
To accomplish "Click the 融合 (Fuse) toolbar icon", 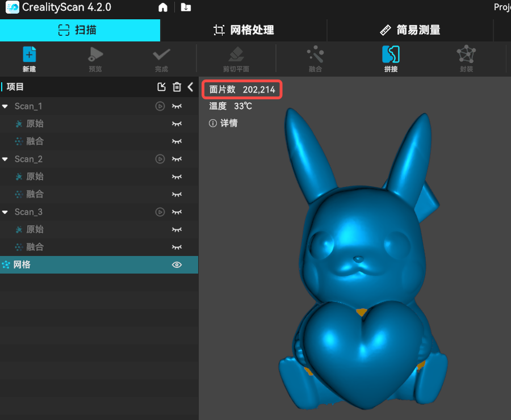I will [x=315, y=55].
